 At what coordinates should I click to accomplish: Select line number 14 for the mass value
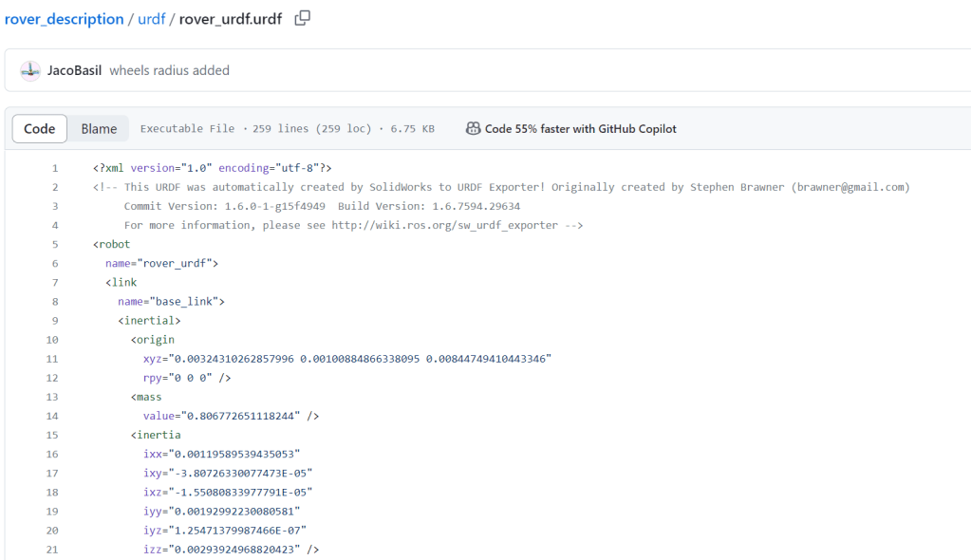[x=52, y=416]
